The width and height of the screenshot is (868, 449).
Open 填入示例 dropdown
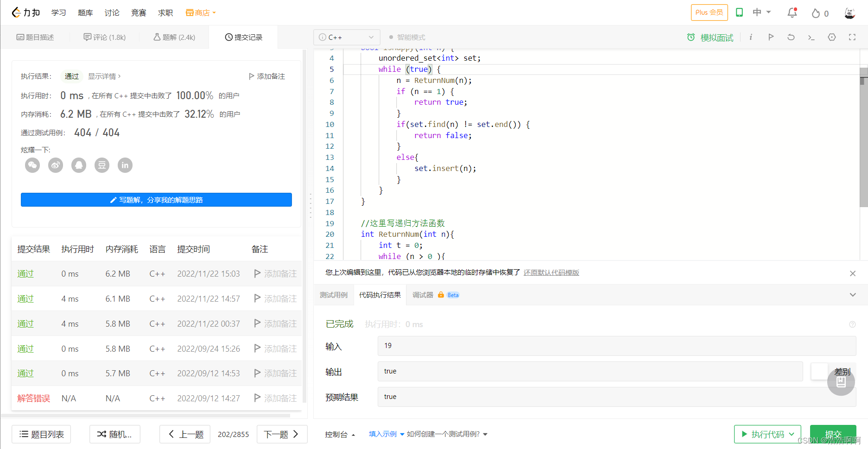tap(386, 434)
